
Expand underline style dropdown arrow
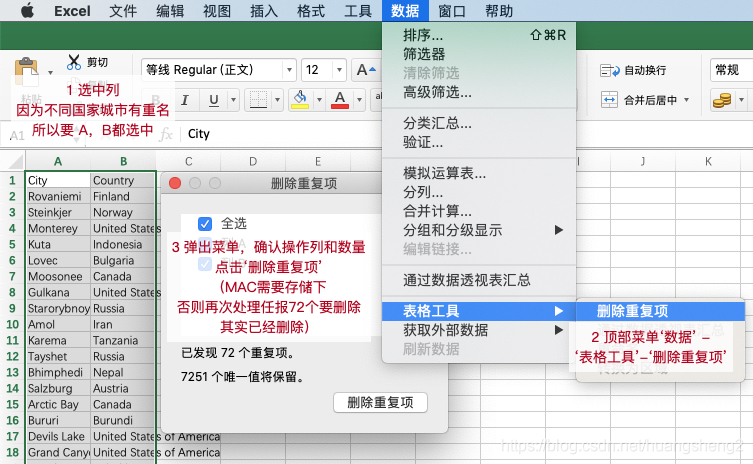[233, 100]
